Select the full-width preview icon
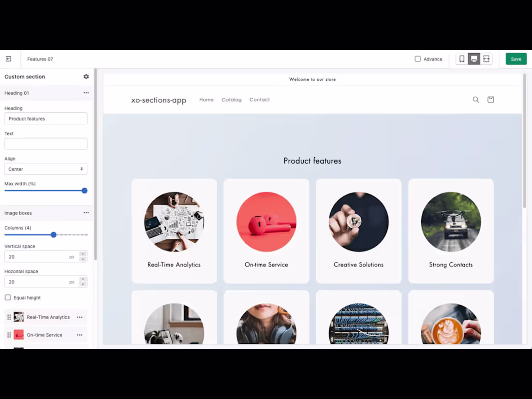The image size is (532, 399). click(486, 59)
